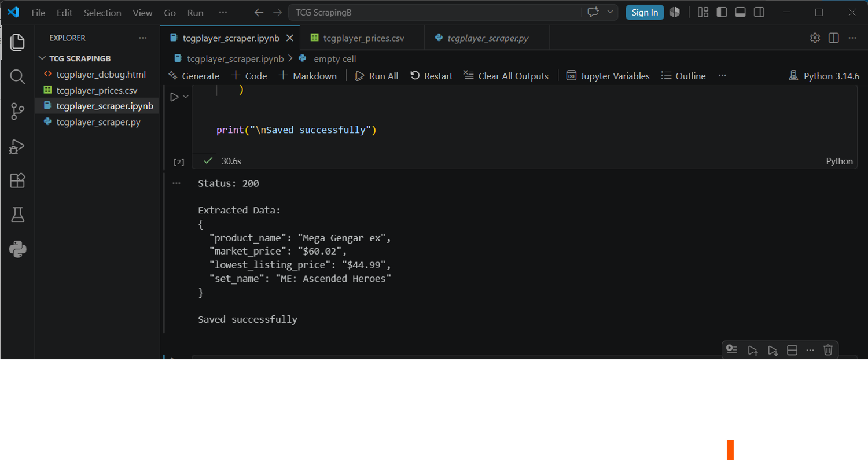Restart the notebook kernel

(x=431, y=76)
